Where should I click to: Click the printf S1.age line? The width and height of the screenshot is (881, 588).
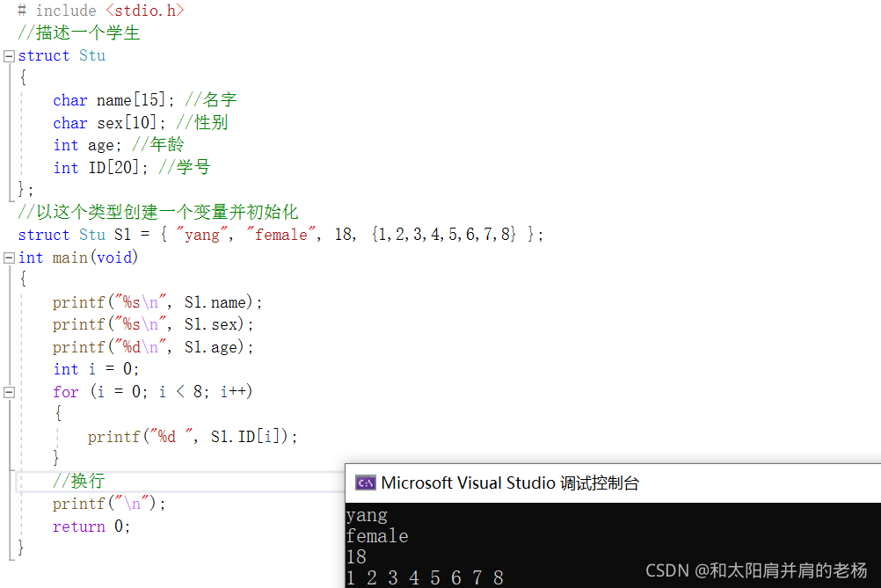(x=153, y=347)
